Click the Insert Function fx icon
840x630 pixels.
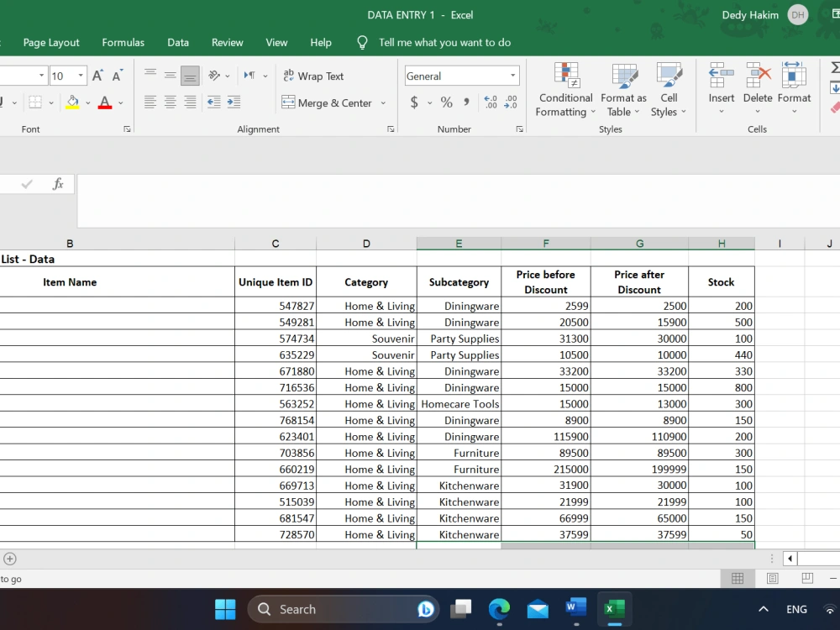coord(58,184)
